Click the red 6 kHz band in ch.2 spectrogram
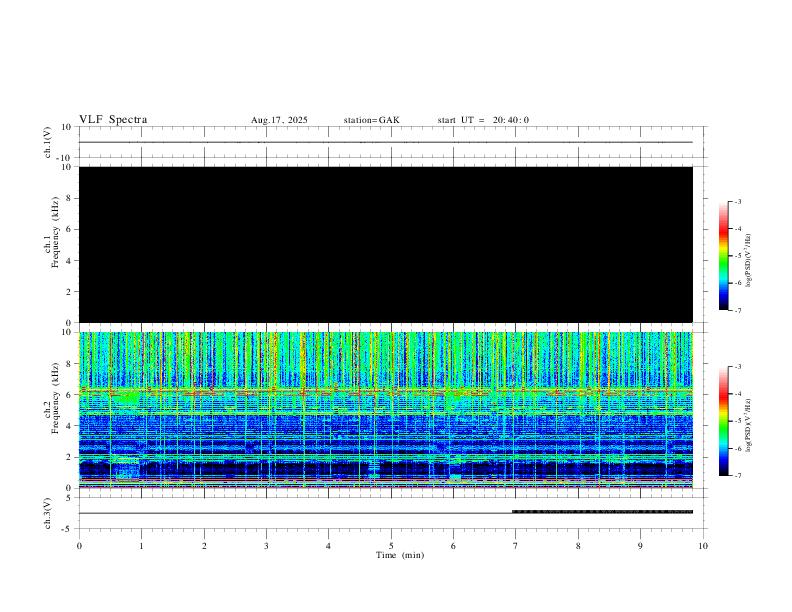Viewport: 792px width, 612px height. 386,391
